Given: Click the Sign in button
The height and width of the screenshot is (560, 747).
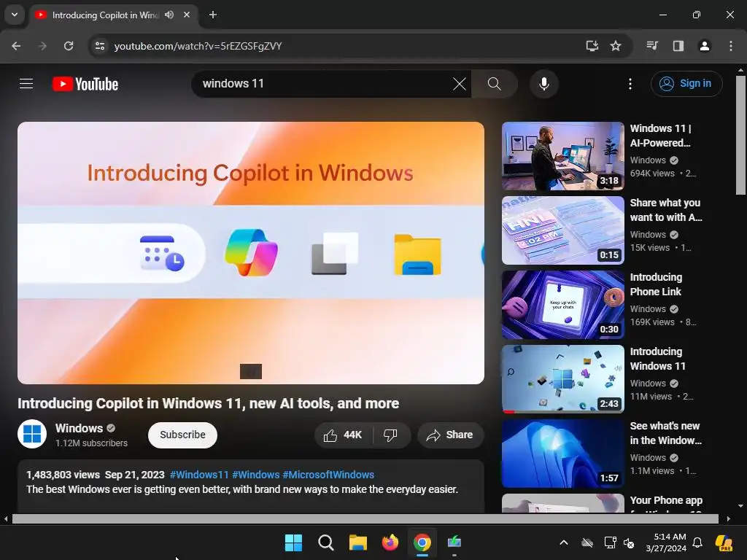Looking at the screenshot, I should coord(686,84).
